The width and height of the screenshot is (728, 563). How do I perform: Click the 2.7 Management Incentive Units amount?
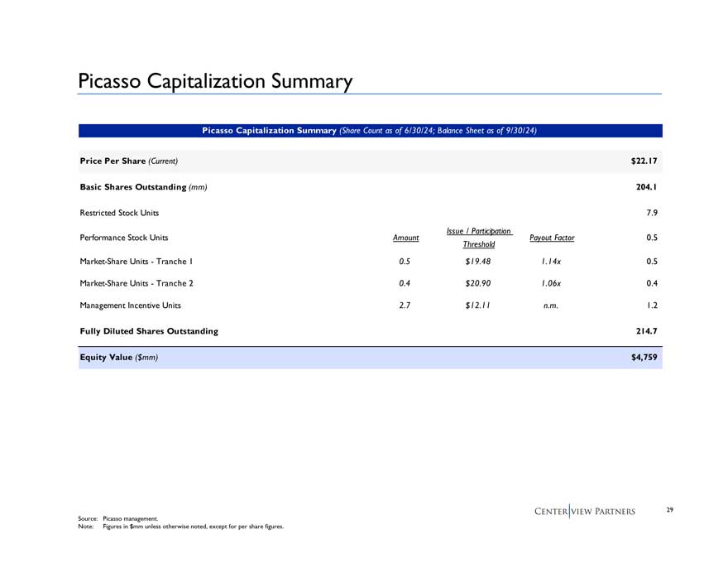pos(405,305)
